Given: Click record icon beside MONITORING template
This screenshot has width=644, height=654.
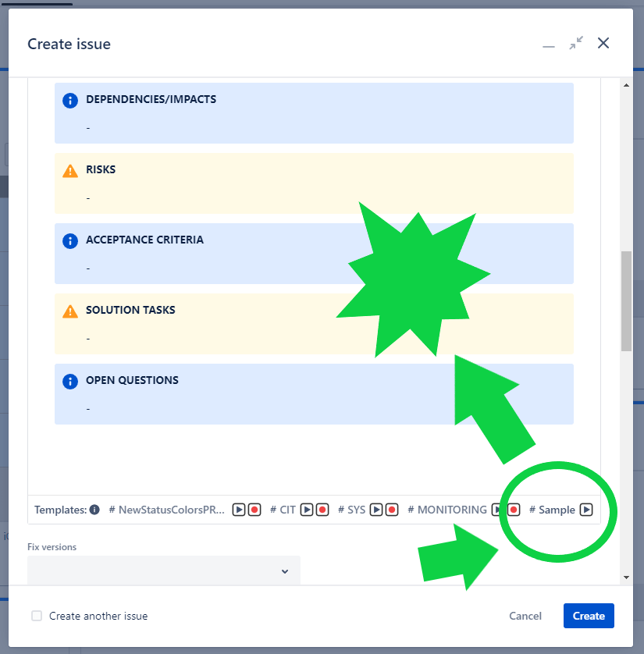Looking at the screenshot, I should click(x=513, y=510).
